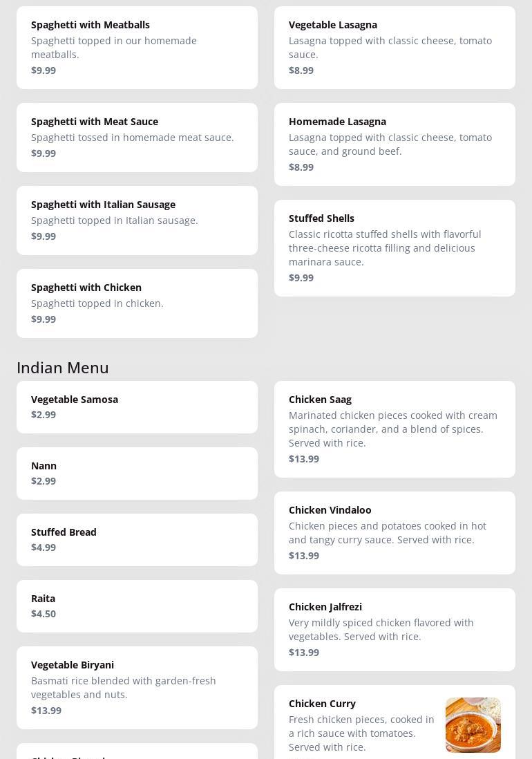Image resolution: width=532 pixels, height=759 pixels.
Task: Select Chicken Jalfrezi menu card
Action: pyautogui.click(x=395, y=630)
